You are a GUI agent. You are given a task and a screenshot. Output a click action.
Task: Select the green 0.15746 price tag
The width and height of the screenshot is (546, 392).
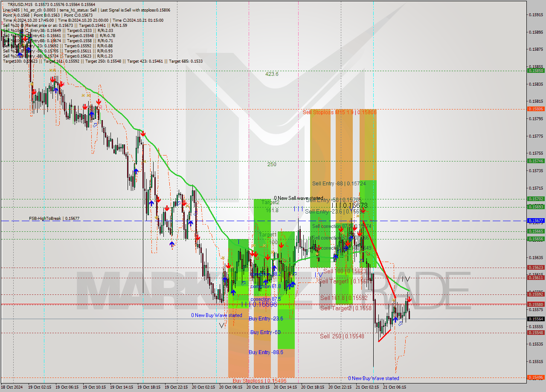pyautogui.click(x=536, y=161)
